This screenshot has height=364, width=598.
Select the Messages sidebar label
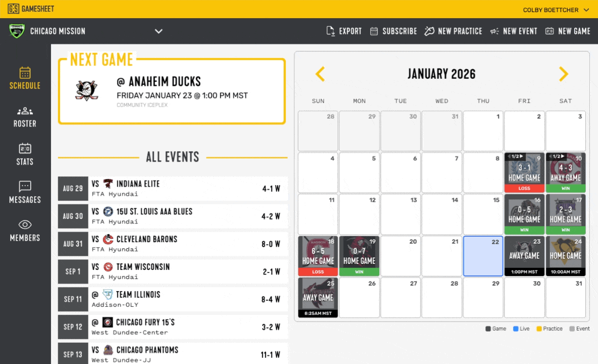pyautogui.click(x=25, y=200)
